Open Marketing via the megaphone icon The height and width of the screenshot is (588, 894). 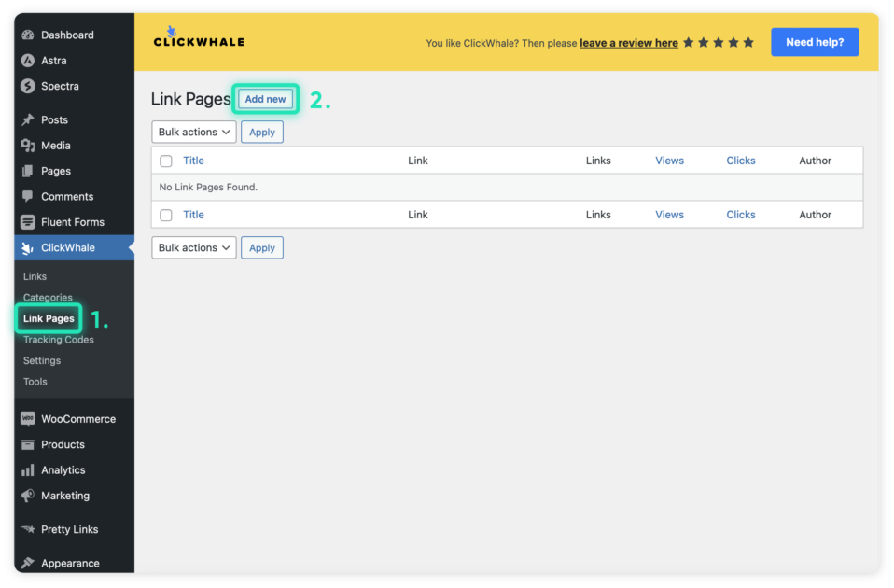(28, 496)
